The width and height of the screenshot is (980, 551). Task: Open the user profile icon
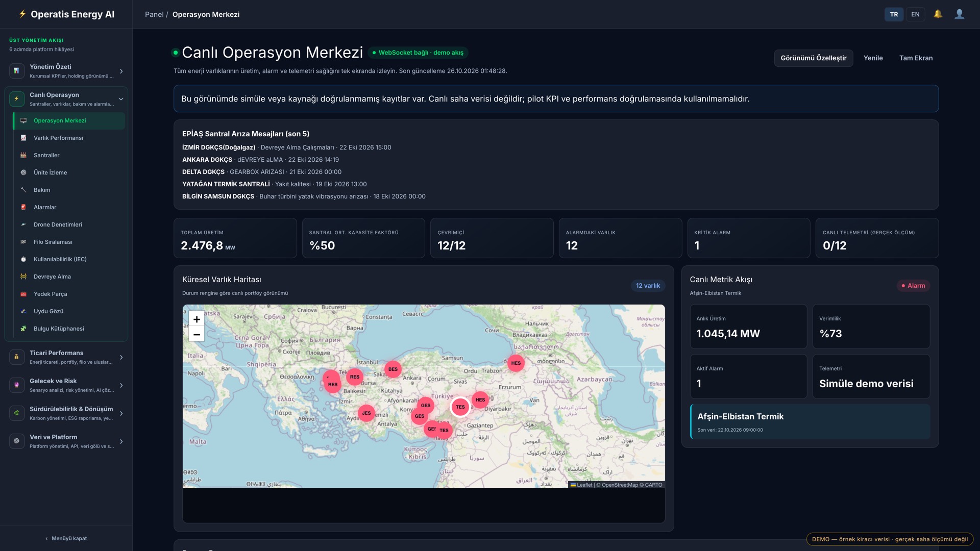[x=960, y=14]
